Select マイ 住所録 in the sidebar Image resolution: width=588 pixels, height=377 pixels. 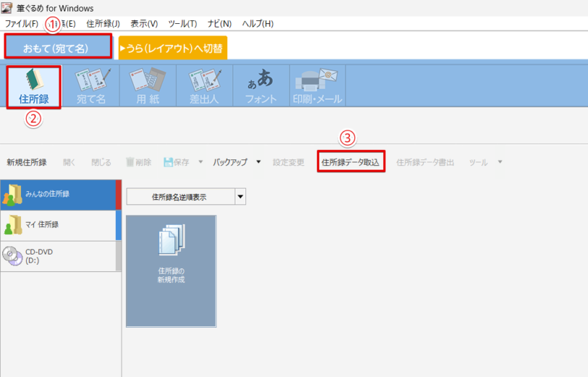coord(61,225)
